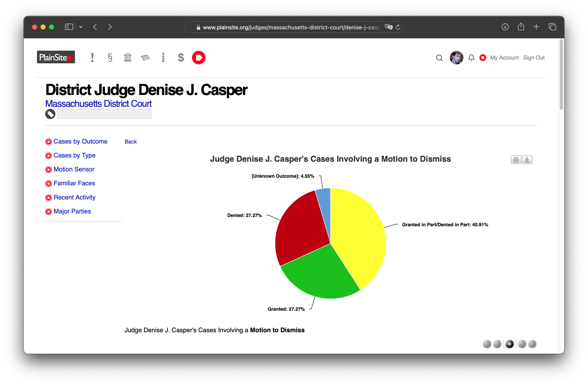Print the chart

tap(516, 160)
